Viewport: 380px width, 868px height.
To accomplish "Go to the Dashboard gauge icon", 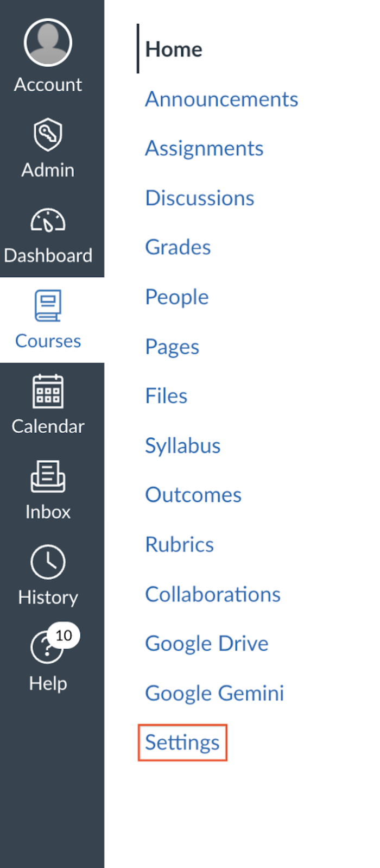I will tap(48, 220).
